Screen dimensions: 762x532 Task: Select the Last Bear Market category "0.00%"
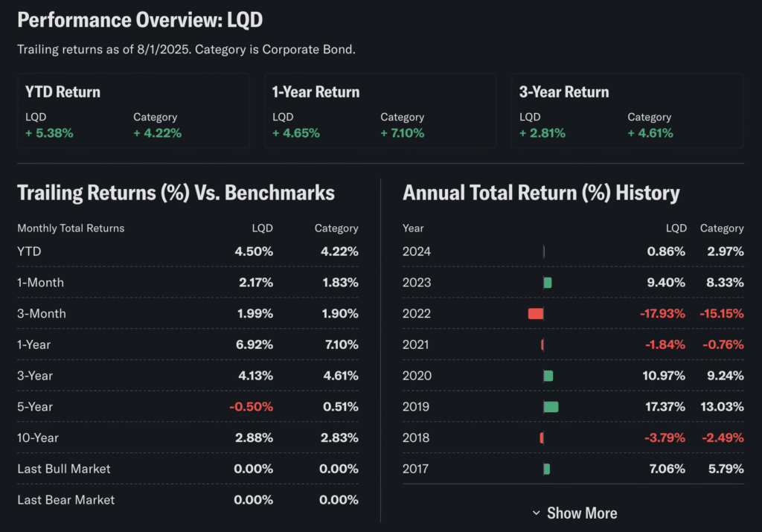(339, 501)
